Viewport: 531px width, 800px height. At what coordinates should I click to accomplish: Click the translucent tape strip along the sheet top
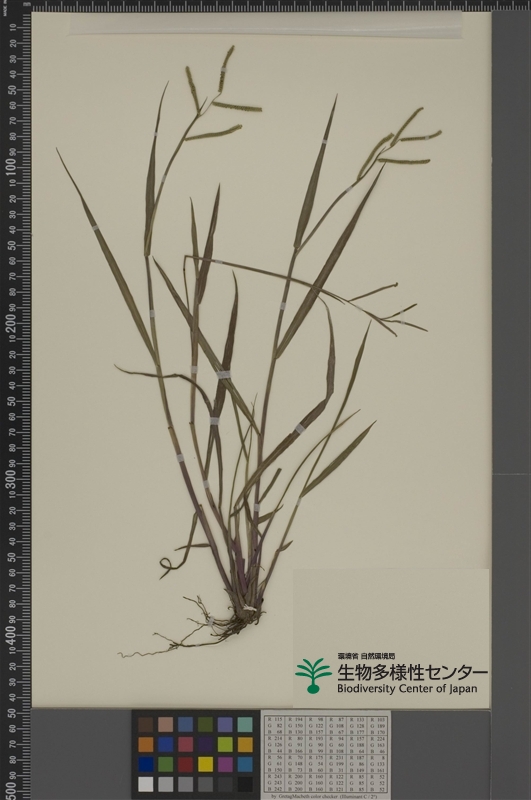click(265, 23)
